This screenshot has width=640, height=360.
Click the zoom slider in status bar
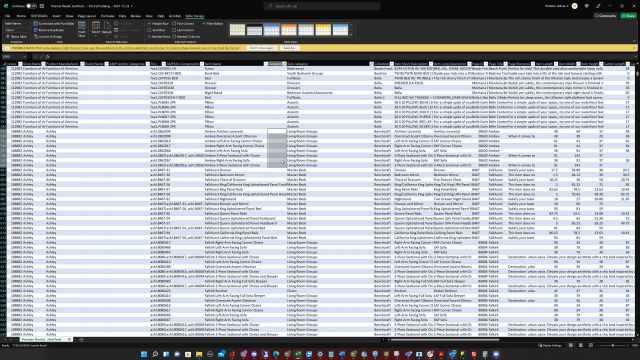click(612, 345)
